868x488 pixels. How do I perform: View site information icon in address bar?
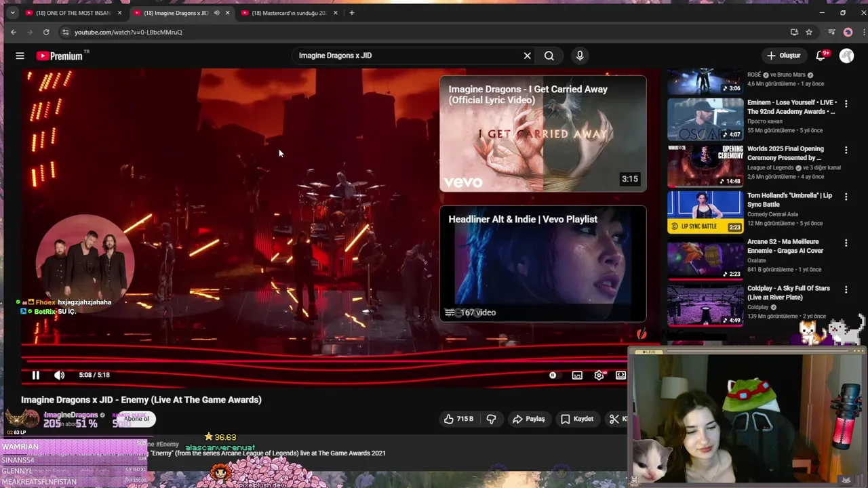[65, 32]
